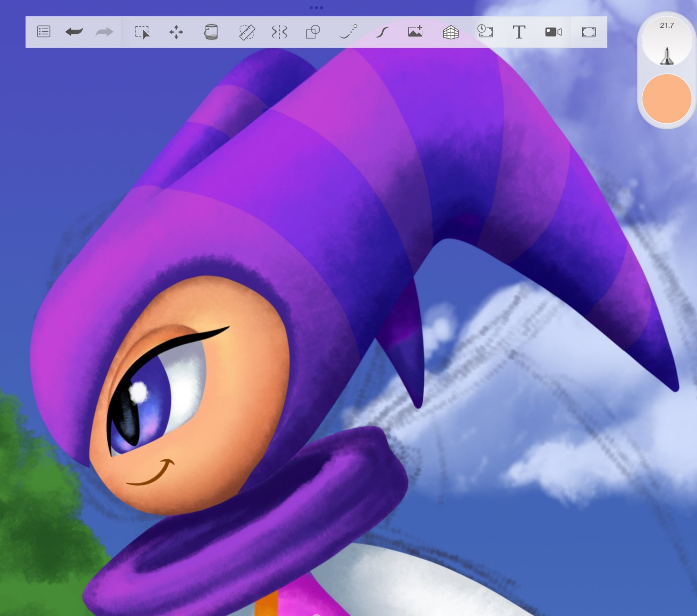
Task: Enable the Symmetry tool
Action: point(279,32)
